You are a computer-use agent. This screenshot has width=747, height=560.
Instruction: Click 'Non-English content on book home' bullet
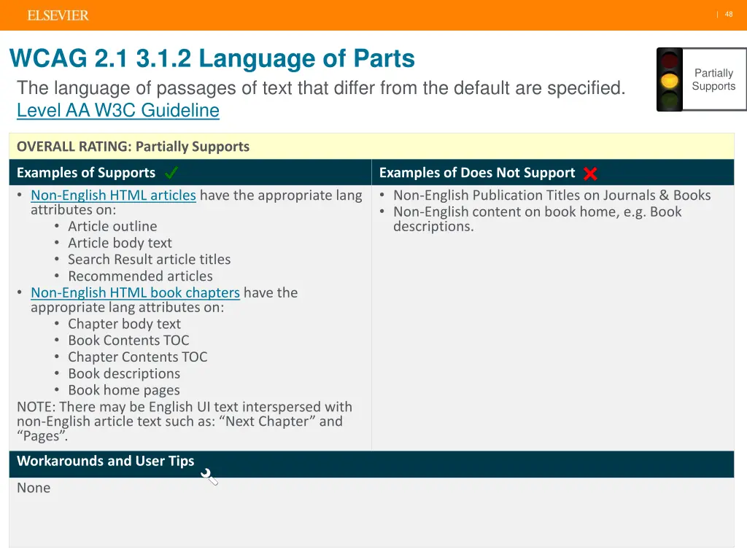(x=538, y=219)
